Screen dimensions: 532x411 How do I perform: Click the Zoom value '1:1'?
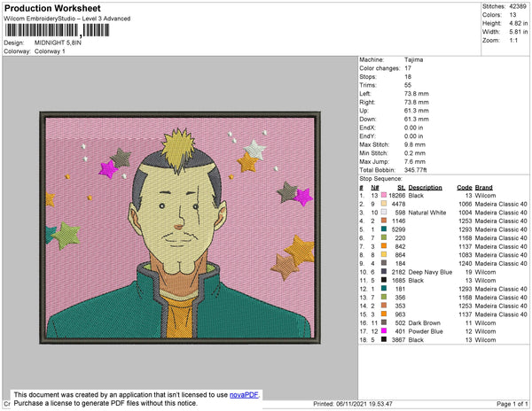[x=513, y=41]
